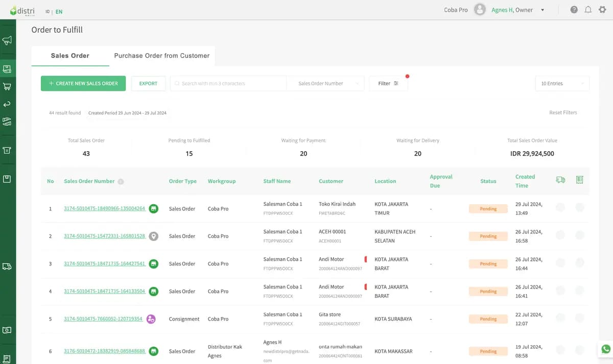Click the Status column header

[488, 181]
